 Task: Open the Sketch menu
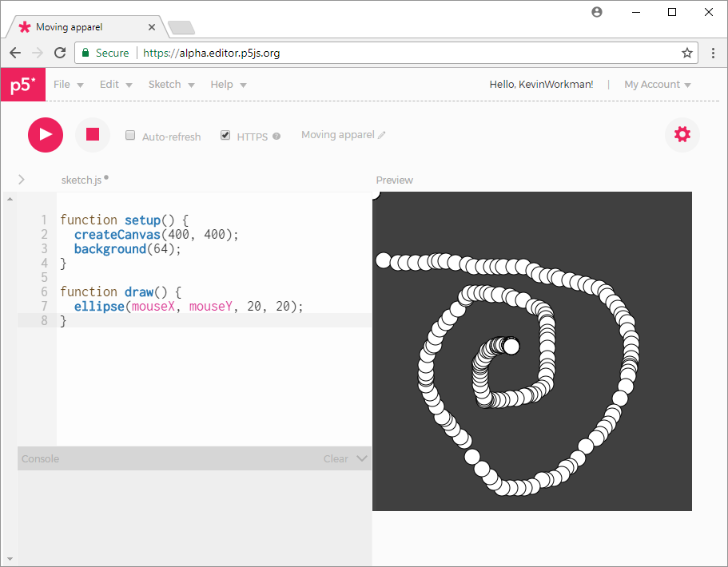(x=171, y=85)
